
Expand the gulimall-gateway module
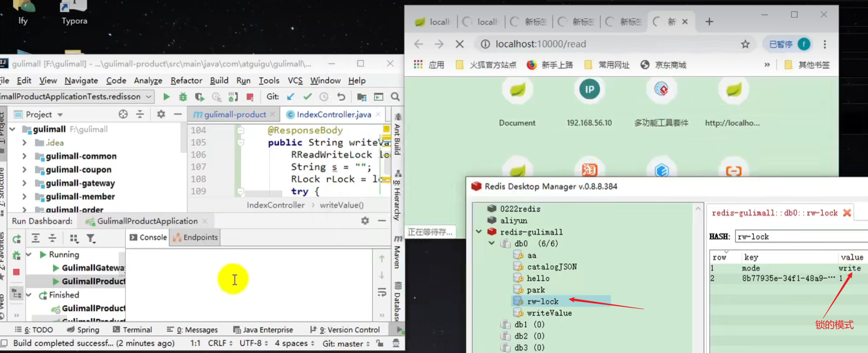[x=24, y=183]
